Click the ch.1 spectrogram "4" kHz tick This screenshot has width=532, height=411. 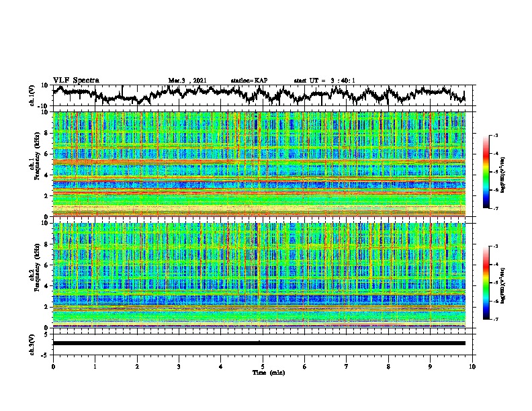click(x=47, y=175)
